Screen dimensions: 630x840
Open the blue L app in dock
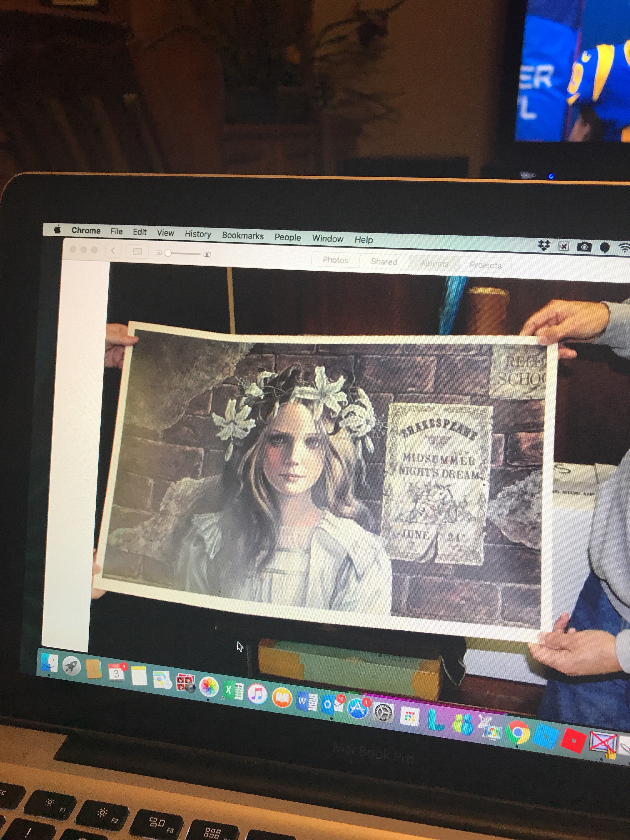[x=436, y=720]
